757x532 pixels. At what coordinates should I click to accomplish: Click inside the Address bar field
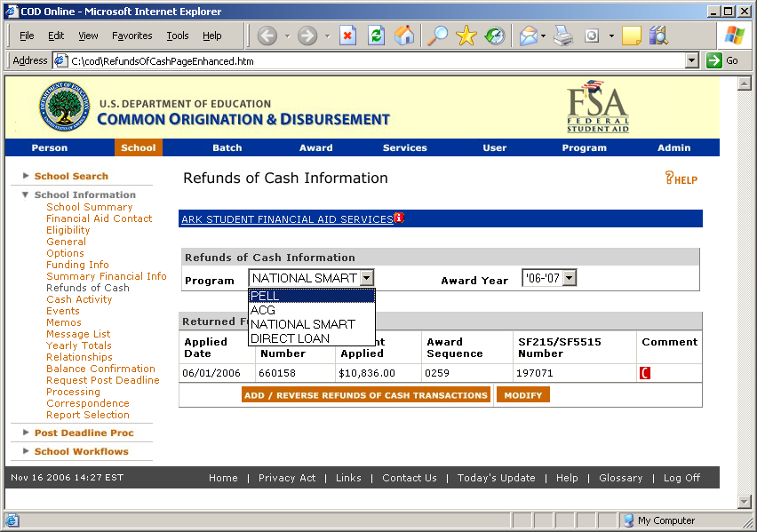373,60
